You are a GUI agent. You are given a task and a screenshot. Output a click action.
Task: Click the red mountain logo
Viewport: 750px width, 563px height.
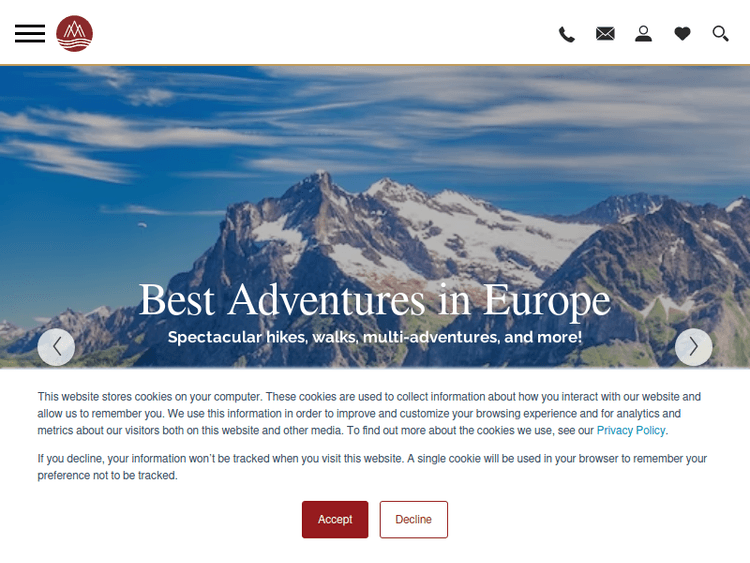pos(74,33)
